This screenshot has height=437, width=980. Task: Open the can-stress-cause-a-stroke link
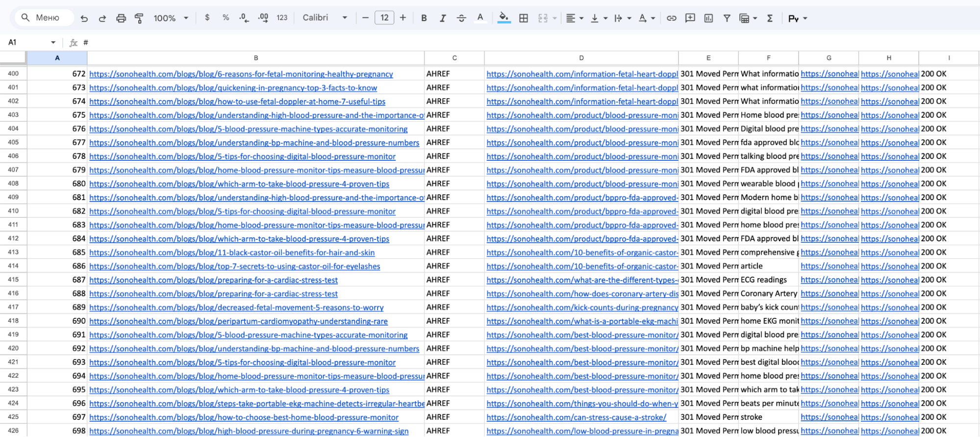577,417
